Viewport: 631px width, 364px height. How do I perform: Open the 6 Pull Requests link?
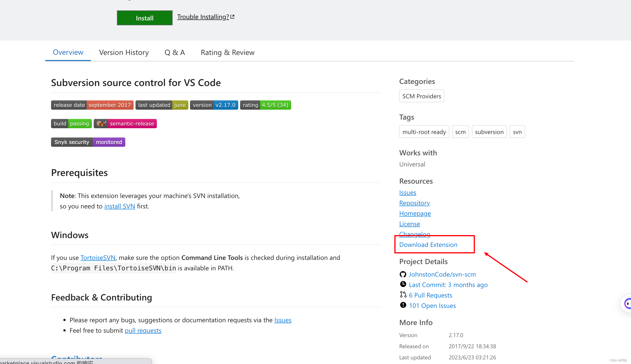click(x=430, y=295)
